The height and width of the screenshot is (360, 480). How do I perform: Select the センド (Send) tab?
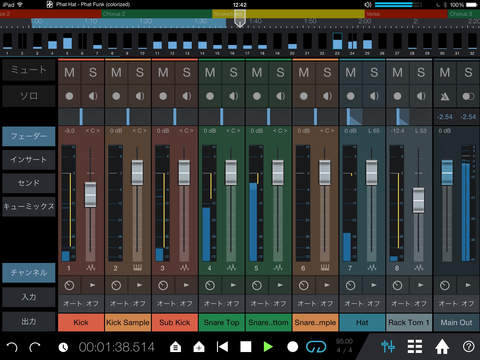(29, 183)
